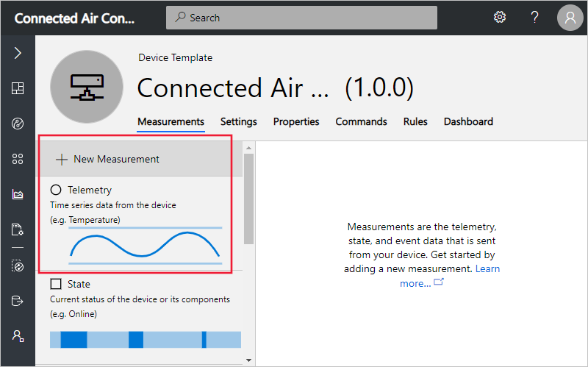
Task: Focus the Search field
Action: [x=301, y=18]
